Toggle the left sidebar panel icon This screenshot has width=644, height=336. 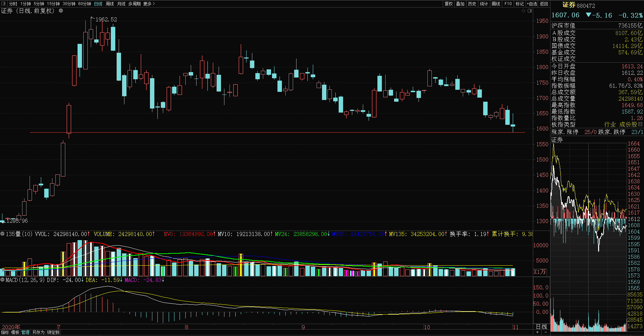click(x=3, y=4)
